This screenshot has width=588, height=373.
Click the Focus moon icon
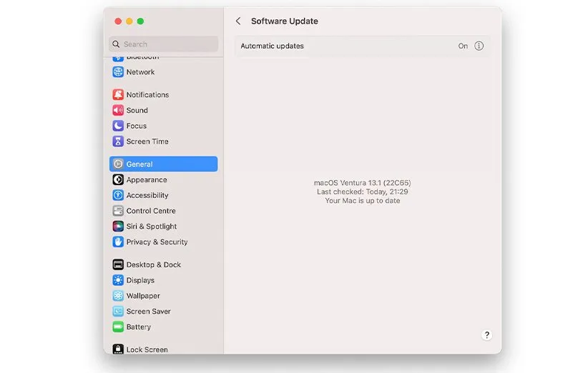(118, 126)
